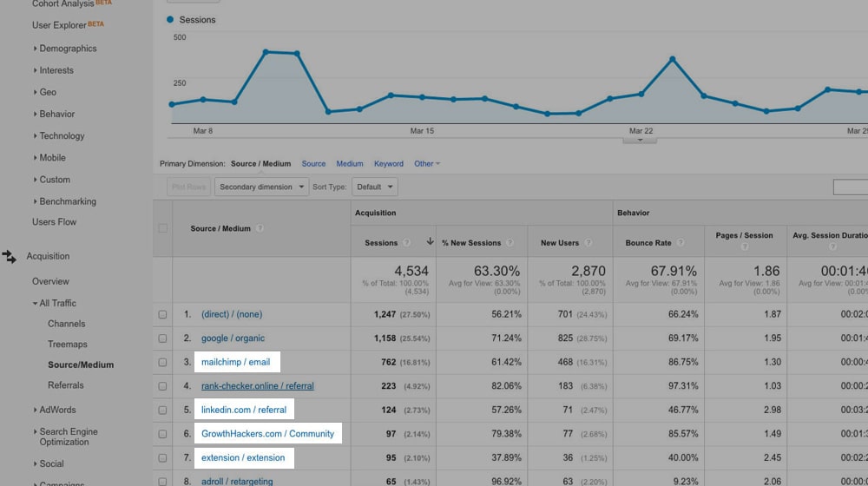Open google / organic source link
Screen dimensions: 868x486
click(233, 338)
